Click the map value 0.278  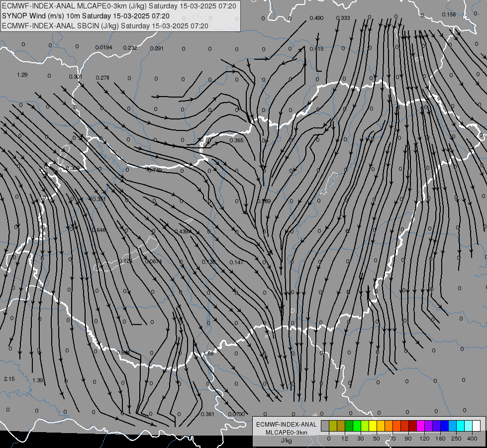point(102,78)
